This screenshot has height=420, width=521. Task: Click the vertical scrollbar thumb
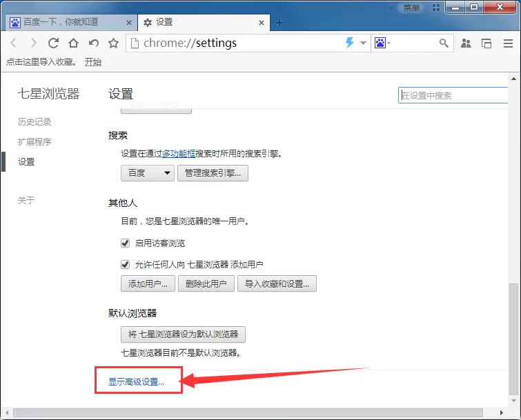[x=513, y=339]
